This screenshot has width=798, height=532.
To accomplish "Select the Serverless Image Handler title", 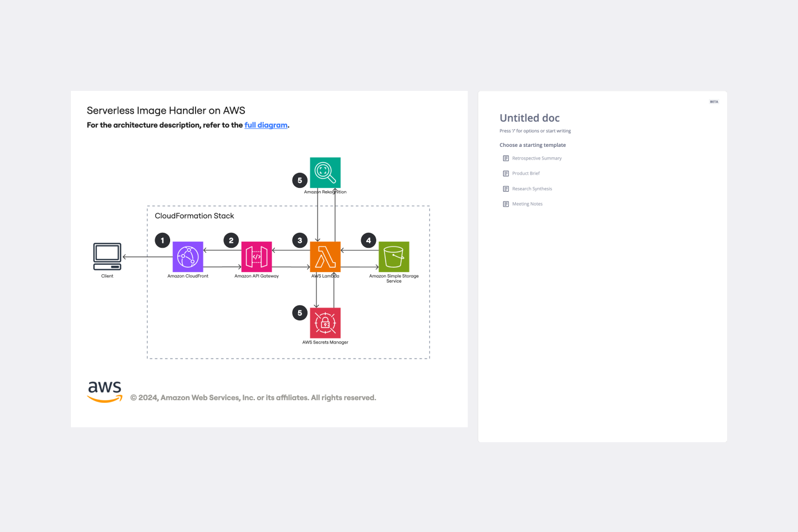I will click(166, 111).
